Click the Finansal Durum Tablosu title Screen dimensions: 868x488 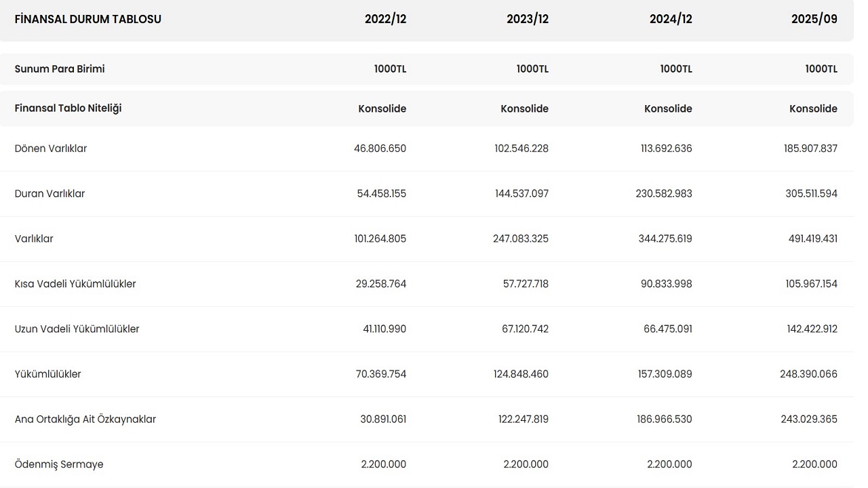click(x=88, y=19)
